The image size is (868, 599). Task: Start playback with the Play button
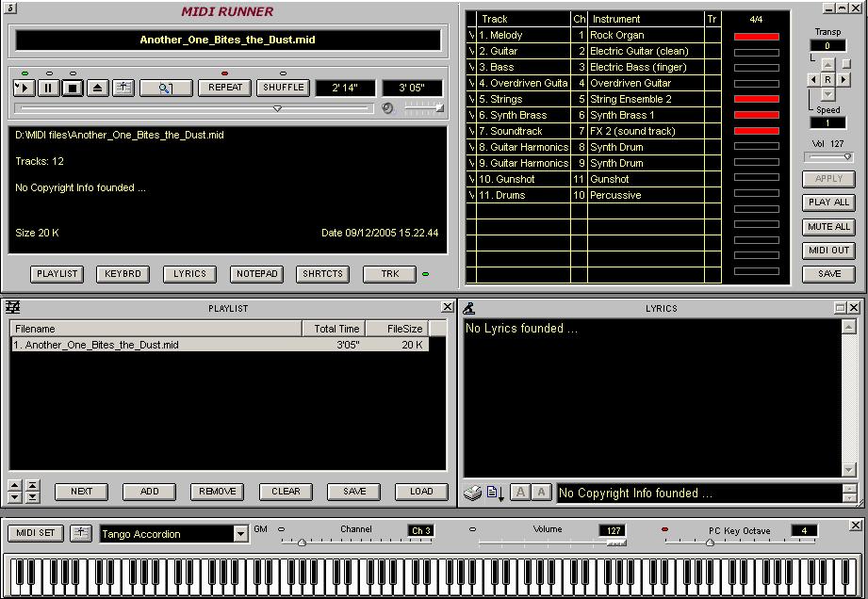tap(25, 88)
